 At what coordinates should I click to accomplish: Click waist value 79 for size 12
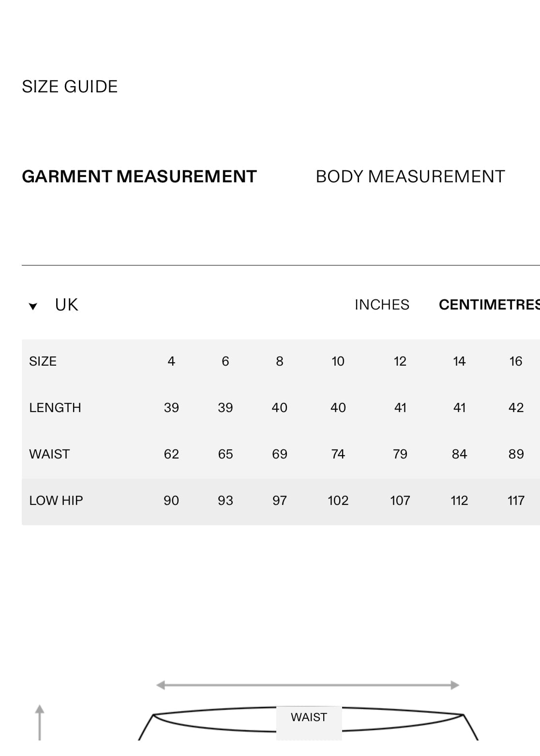(x=400, y=454)
